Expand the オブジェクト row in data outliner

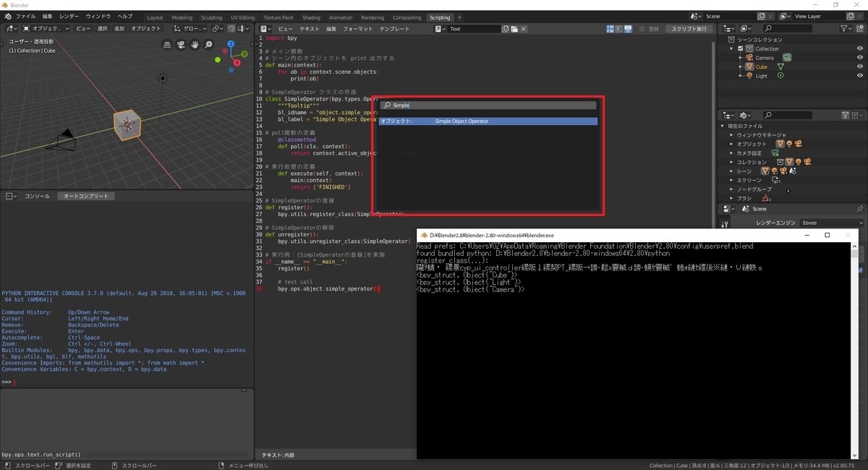click(731, 144)
